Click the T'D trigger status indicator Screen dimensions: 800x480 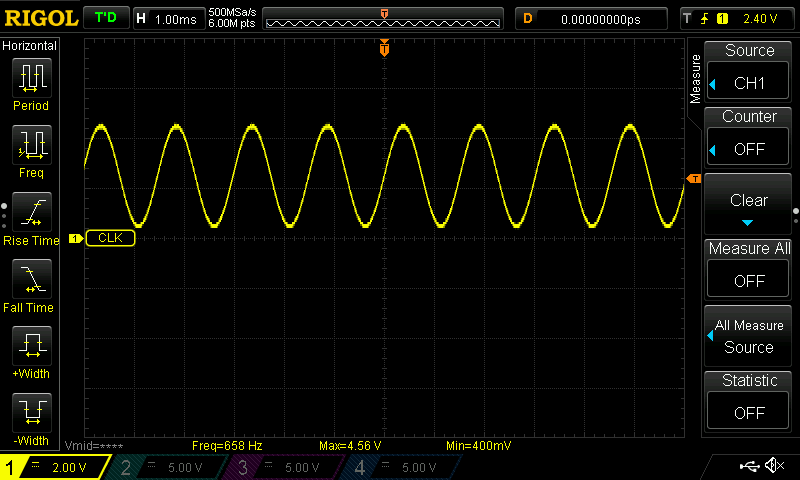106,18
